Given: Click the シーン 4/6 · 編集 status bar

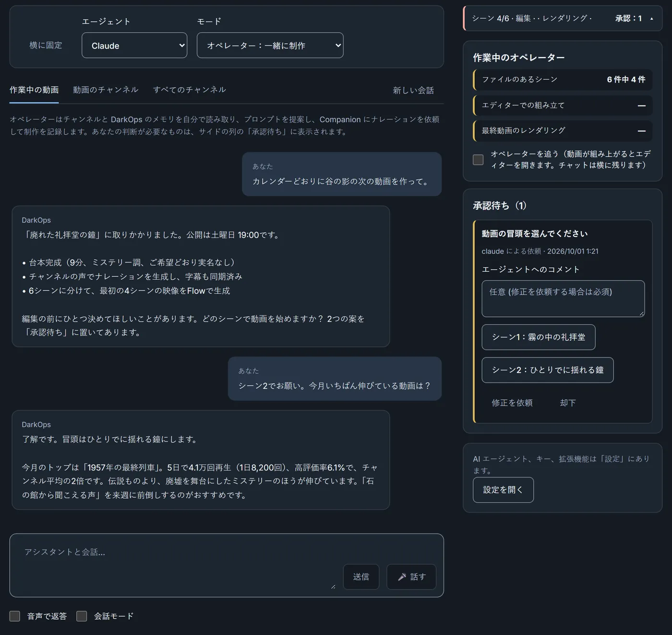Looking at the screenshot, I should click(563, 18).
